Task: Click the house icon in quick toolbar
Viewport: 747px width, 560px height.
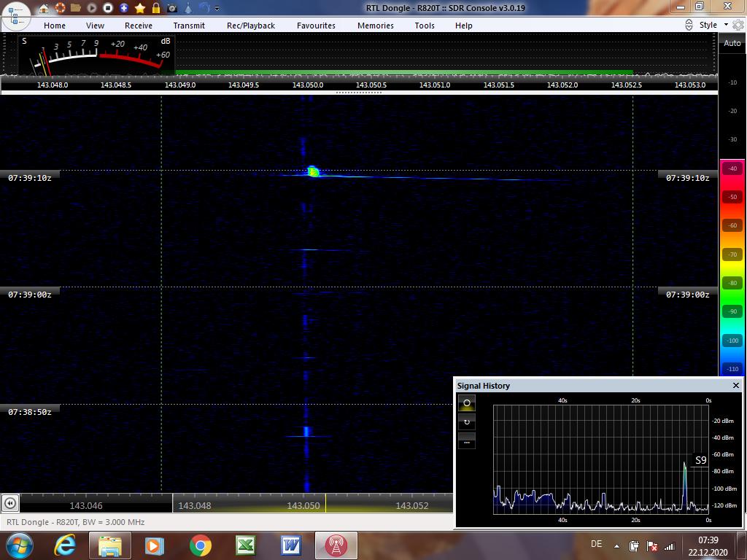Action: pos(43,7)
